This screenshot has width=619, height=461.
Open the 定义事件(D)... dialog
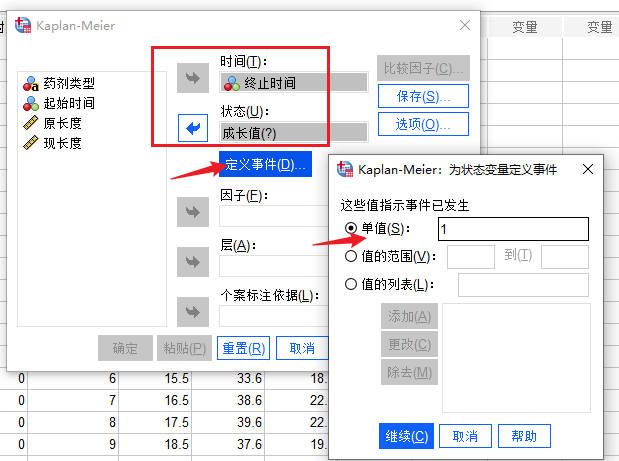pos(265,164)
